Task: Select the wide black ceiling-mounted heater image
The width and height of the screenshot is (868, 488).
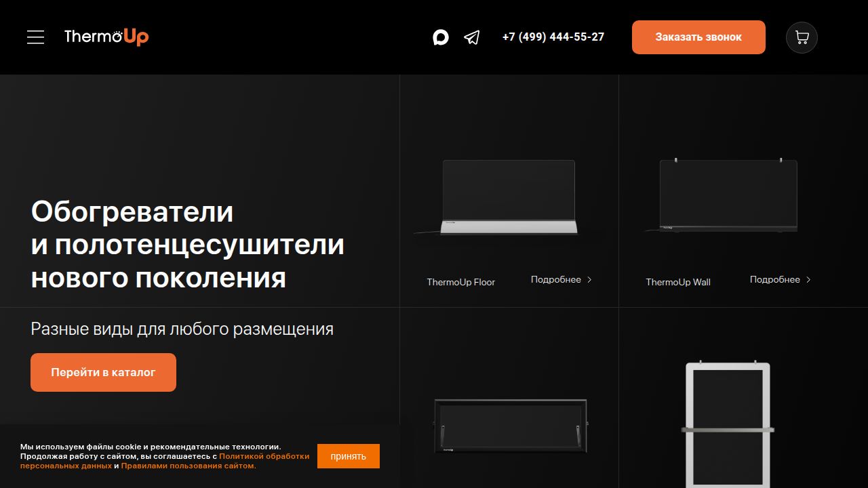Action: [x=511, y=426]
